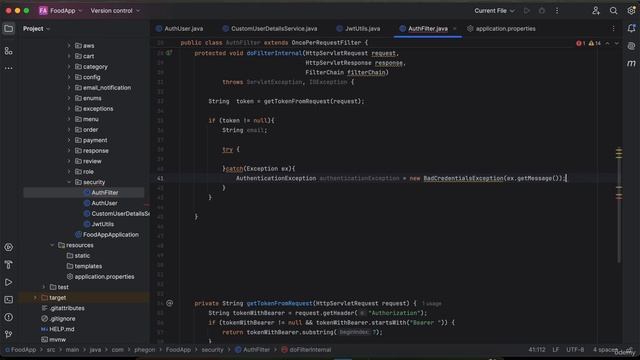This screenshot has height=360, width=640.
Task: Open the Project tool window icon
Action: [9, 29]
